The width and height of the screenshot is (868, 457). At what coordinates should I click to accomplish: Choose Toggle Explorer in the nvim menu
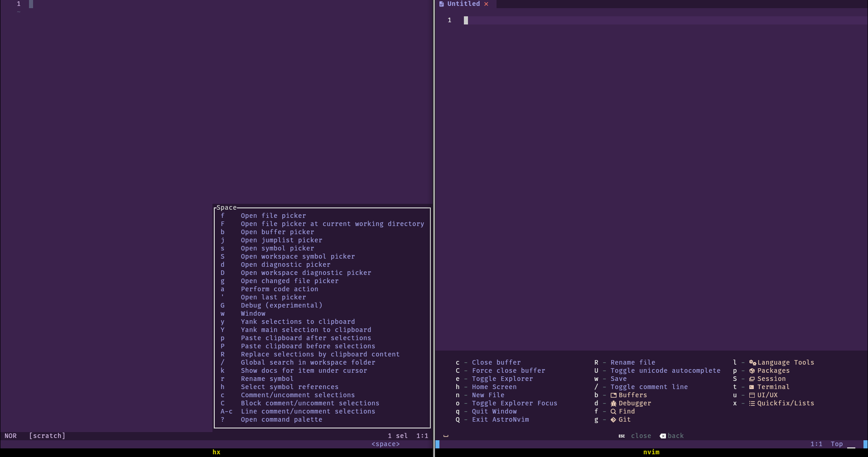click(502, 379)
